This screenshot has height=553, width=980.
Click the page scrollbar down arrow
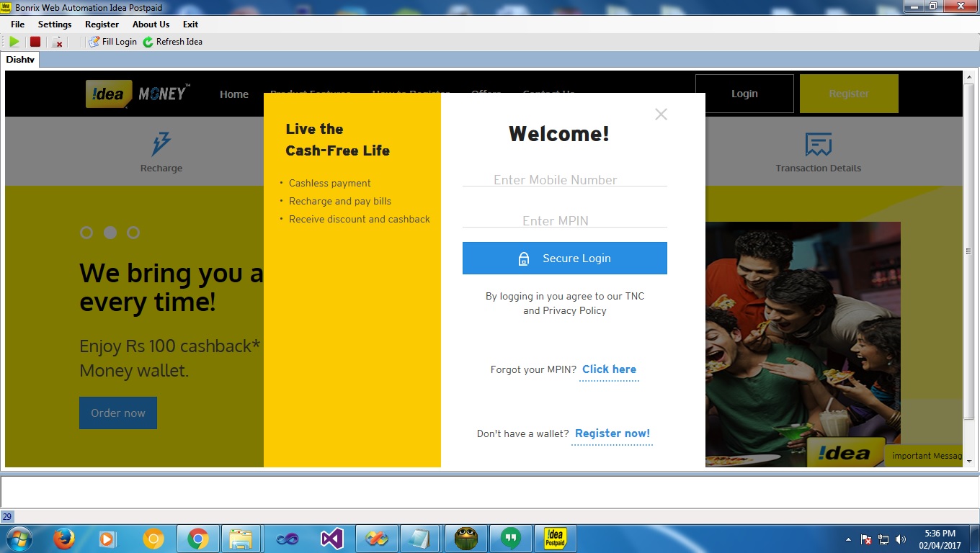[x=969, y=461]
